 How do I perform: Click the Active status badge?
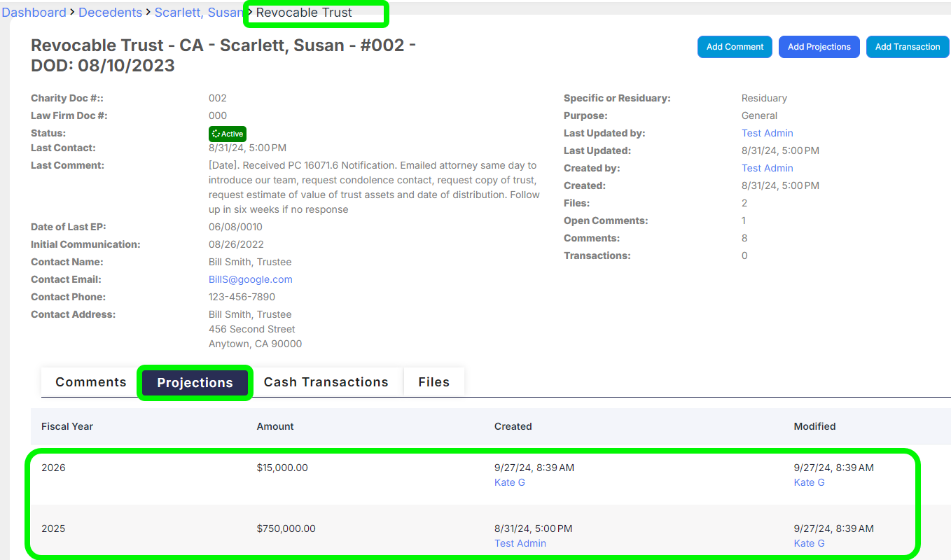228,134
